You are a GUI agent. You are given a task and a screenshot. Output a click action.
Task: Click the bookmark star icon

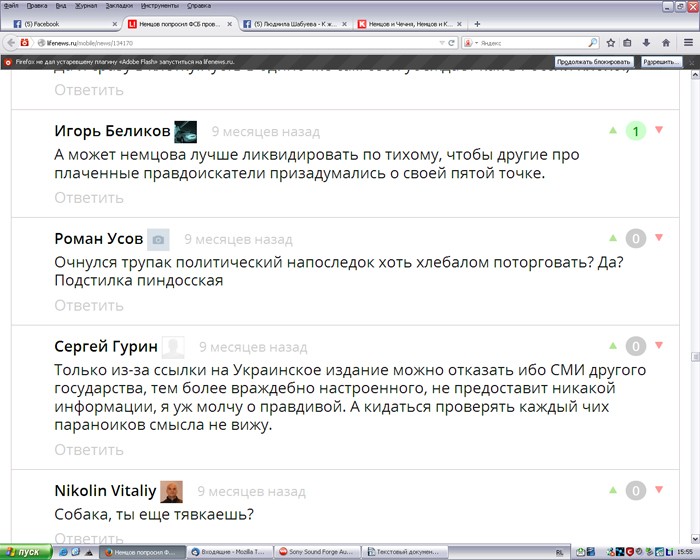pyautogui.click(x=609, y=43)
